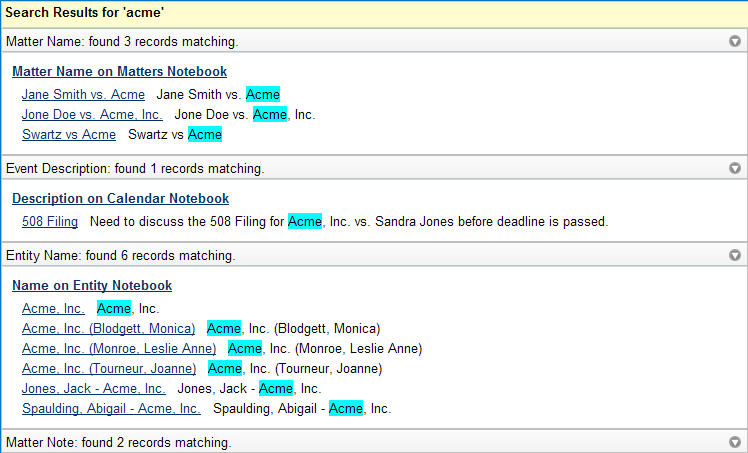Collapse the Entity Name results section

click(735, 255)
